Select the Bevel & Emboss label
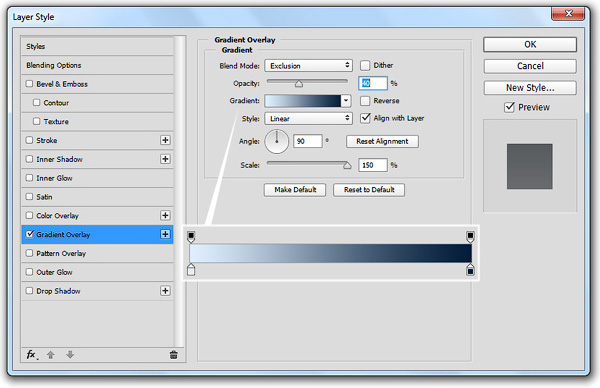The width and height of the screenshot is (600, 388). click(62, 84)
